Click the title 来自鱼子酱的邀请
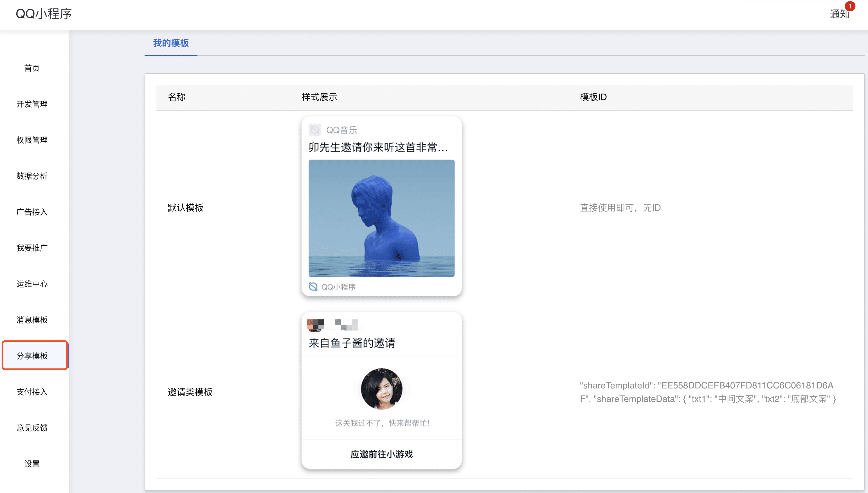The image size is (868, 493). [352, 343]
